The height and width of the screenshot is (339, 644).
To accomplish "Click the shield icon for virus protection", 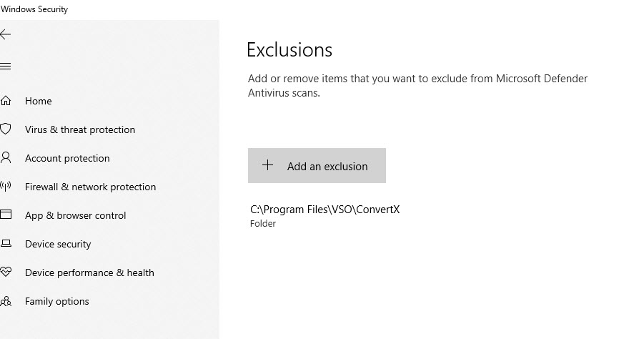I will [x=5, y=129].
